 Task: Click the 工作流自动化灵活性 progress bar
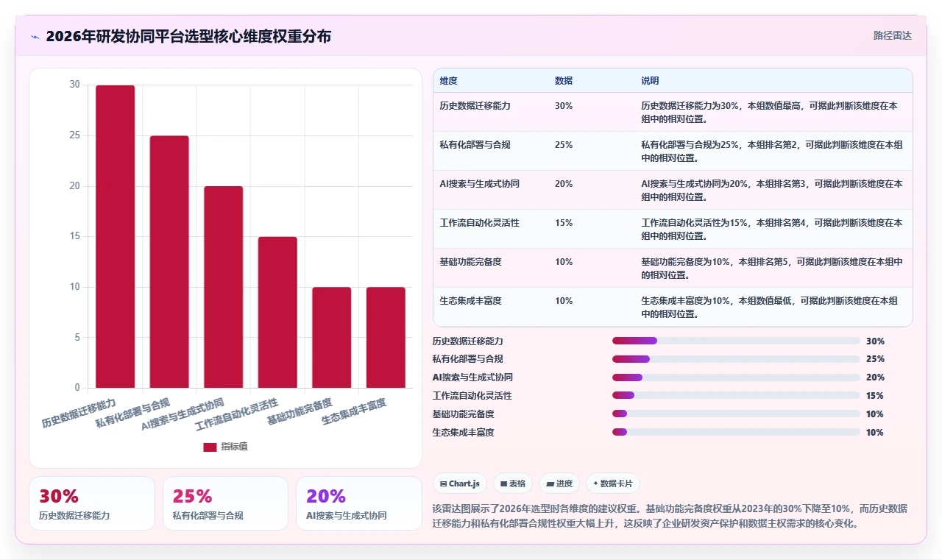[x=736, y=396]
